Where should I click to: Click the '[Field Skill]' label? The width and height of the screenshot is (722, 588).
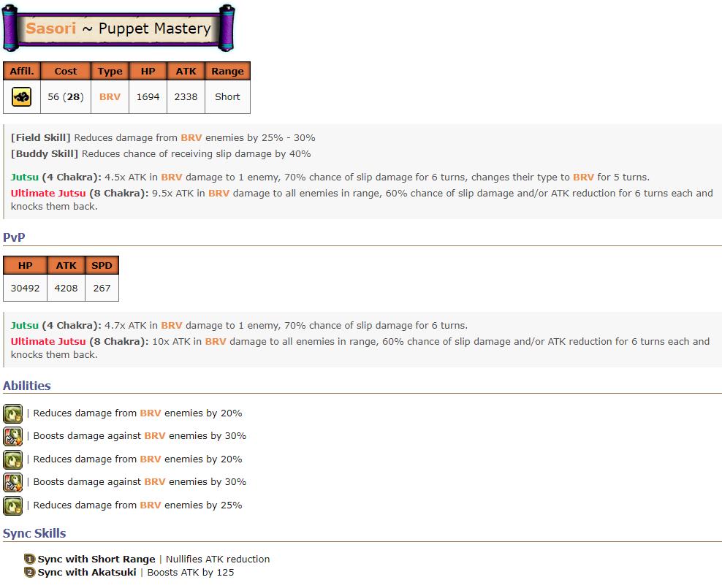(40, 137)
